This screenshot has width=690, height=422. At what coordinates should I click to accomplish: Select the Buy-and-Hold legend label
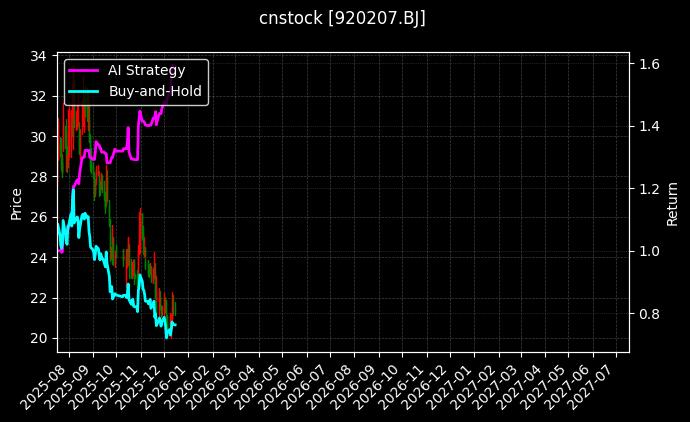click(x=155, y=91)
